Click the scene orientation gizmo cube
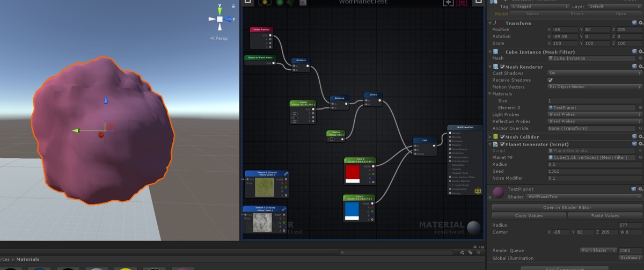 click(219, 19)
